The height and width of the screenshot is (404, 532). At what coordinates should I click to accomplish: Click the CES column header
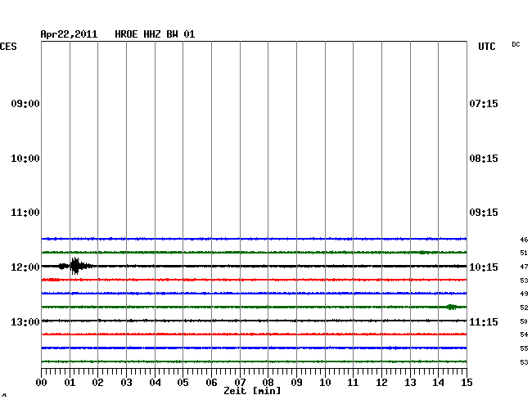(8, 47)
